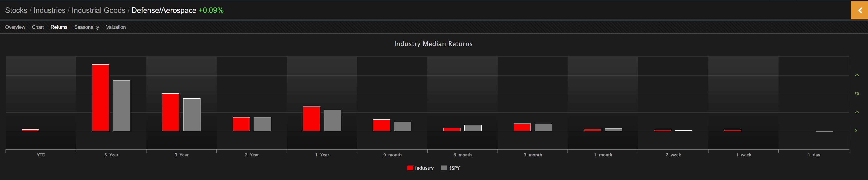Select the 3-Year Industry red bar
The width and height of the screenshot is (868, 180).
click(x=171, y=112)
